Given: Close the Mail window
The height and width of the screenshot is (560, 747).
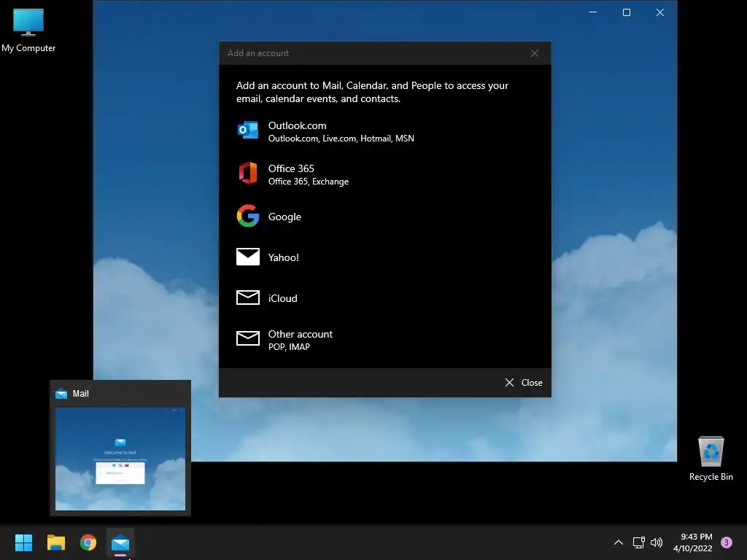Looking at the screenshot, I should [x=659, y=12].
